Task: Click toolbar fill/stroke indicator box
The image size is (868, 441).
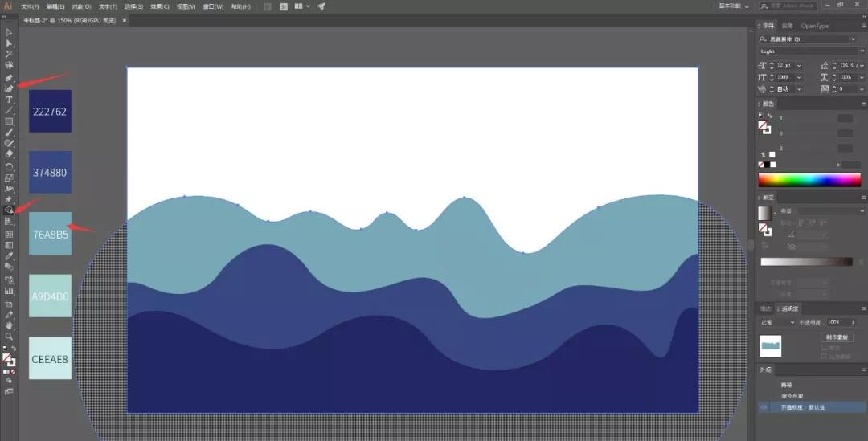Action: 9,361
